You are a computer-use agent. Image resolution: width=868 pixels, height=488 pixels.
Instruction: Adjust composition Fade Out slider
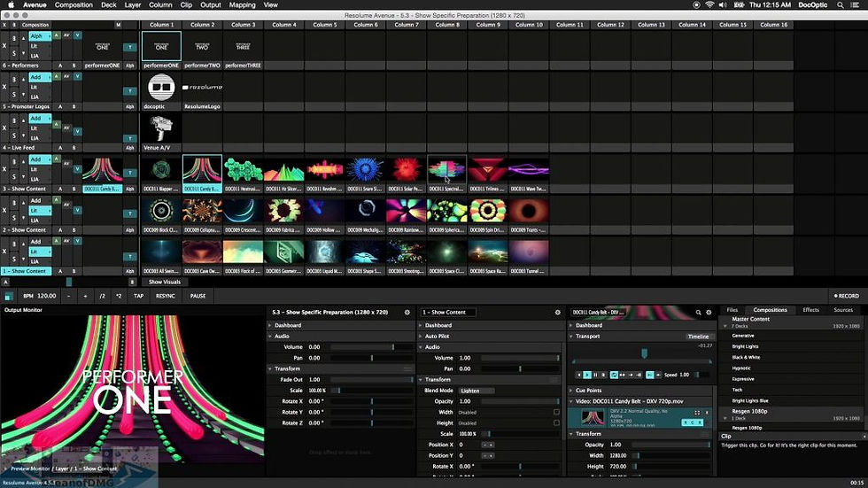click(371, 380)
